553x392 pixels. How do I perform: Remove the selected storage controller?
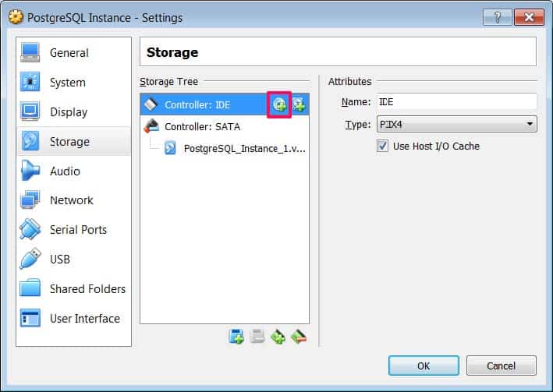(x=299, y=337)
